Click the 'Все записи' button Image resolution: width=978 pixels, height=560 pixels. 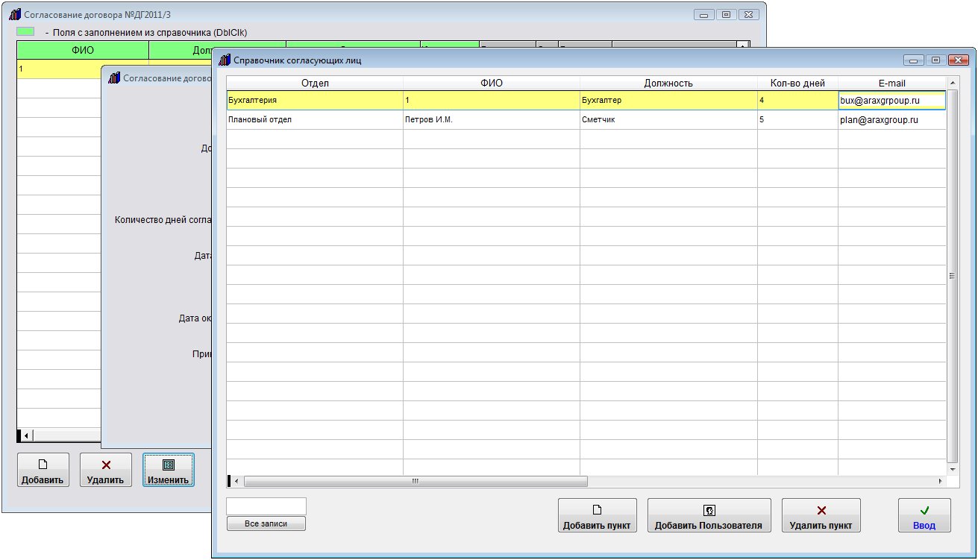pos(266,523)
